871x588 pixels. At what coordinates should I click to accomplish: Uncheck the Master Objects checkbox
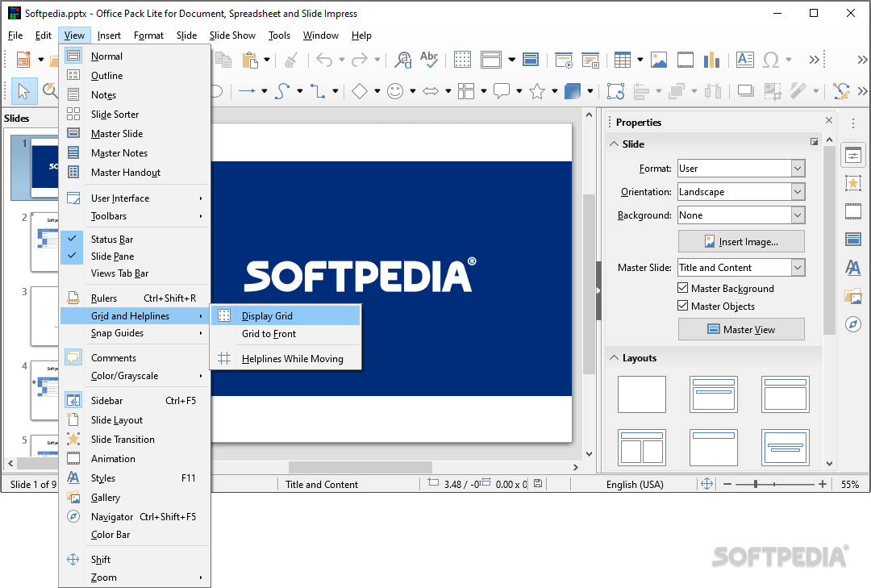[683, 306]
